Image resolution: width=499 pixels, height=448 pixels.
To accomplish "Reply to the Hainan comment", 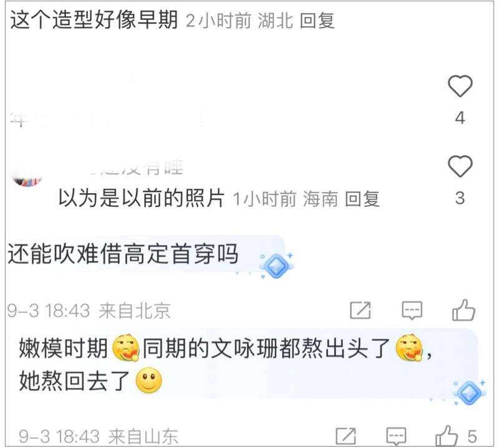I will [x=362, y=199].
